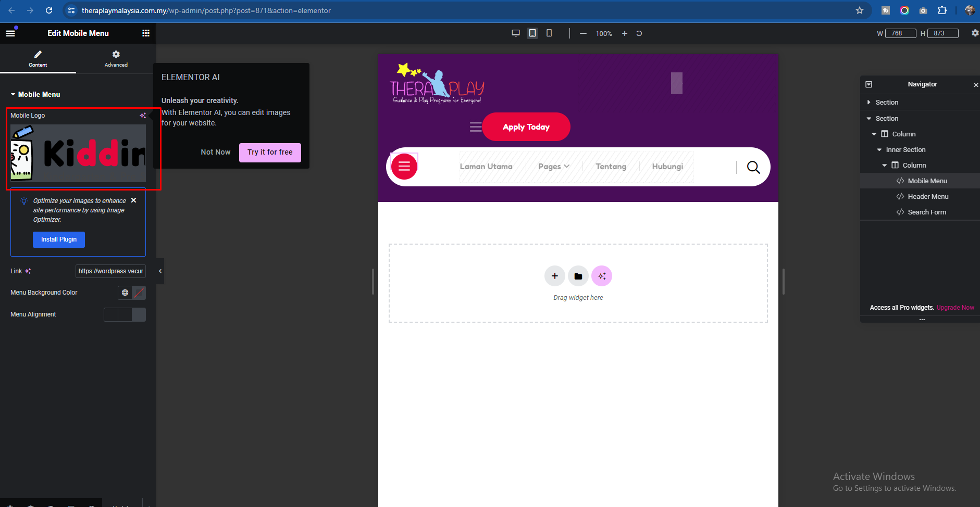The width and height of the screenshot is (980, 507).
Task: Click Laman Utama menu item
Action: coord(486,167)
